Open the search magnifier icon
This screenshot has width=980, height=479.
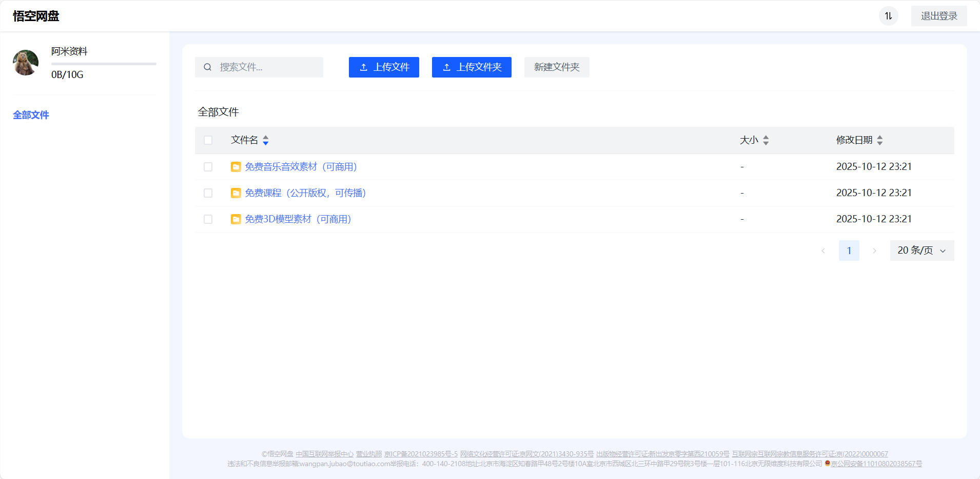[x=208, y=67]
